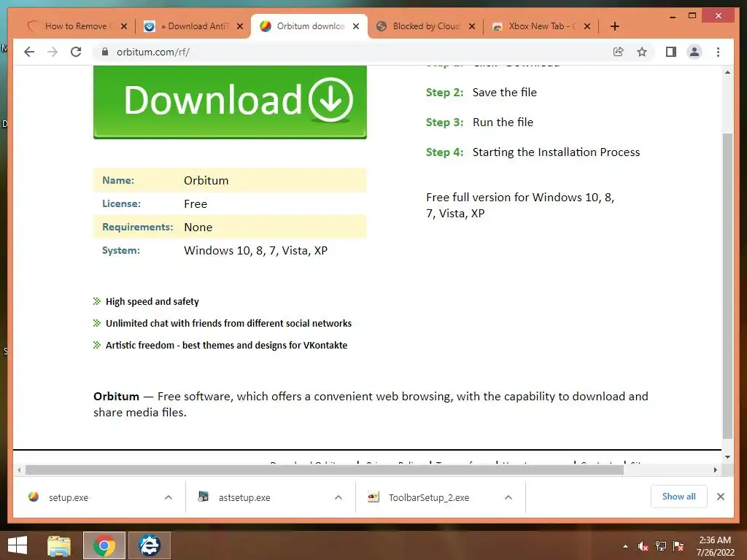Bookmark this page with the star icon

(x=642, y=52)
